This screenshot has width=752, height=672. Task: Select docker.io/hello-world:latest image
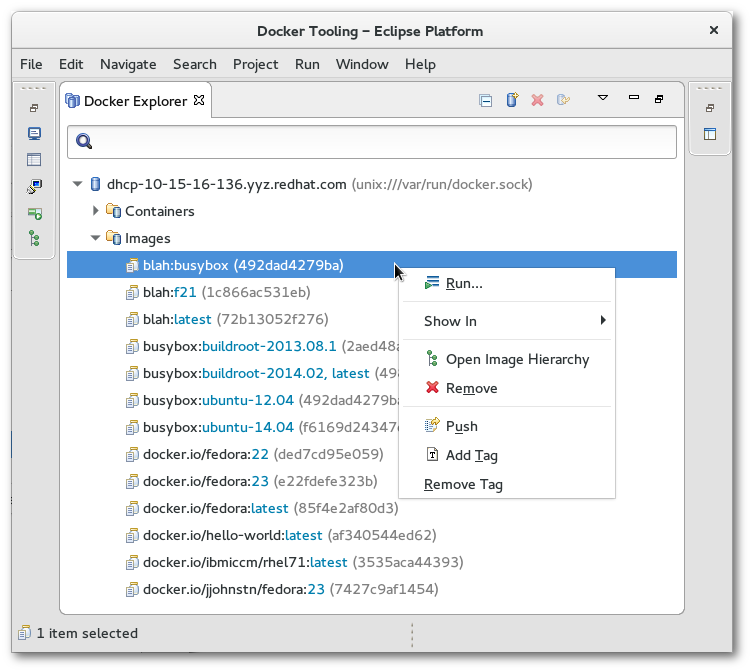point(289,535)
